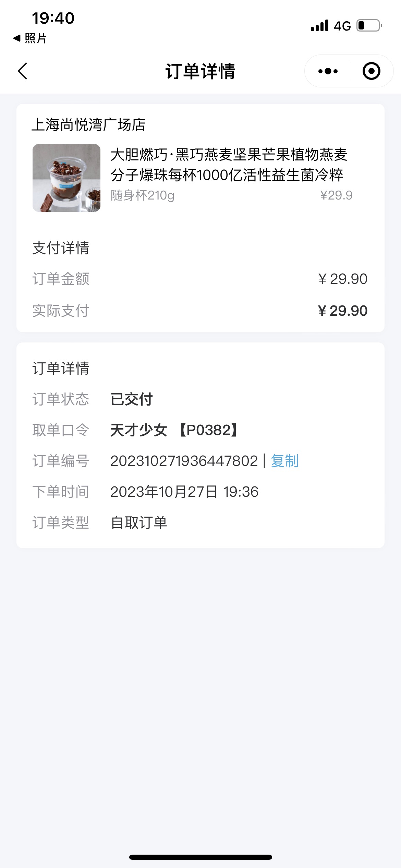Screen dimensions: 401x868
Task: Copy order number via 复制 link
Action: point(285,461)
